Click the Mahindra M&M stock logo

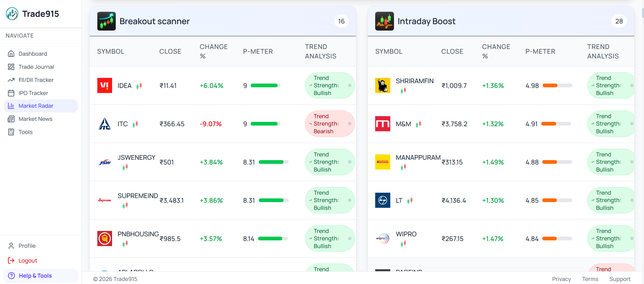pyautogui.click(x=383, y=124)
